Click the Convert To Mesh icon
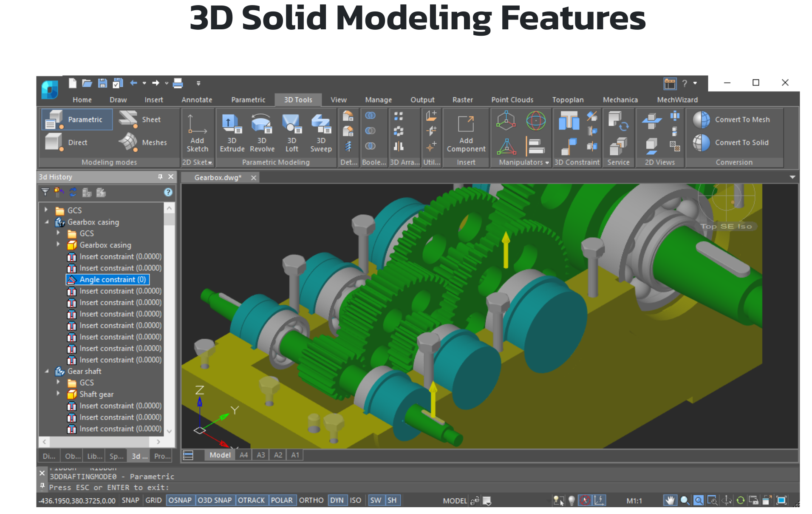 (702, 119)
